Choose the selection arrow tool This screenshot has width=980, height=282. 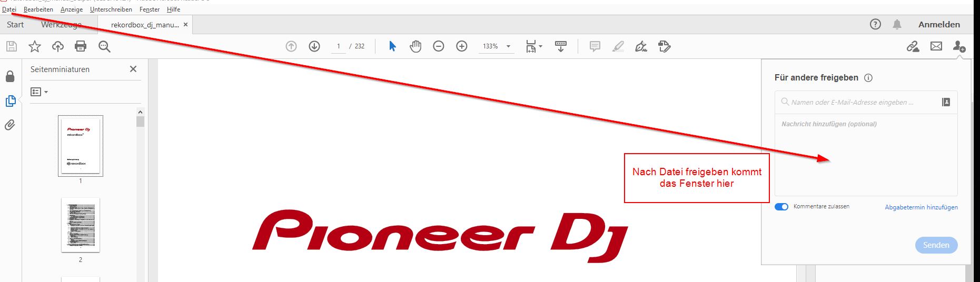[x=392, y=46]
